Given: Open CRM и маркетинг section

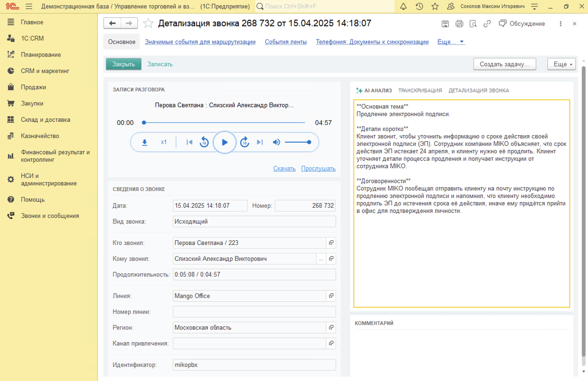Looking at the screenshot, I should point(45,71).
